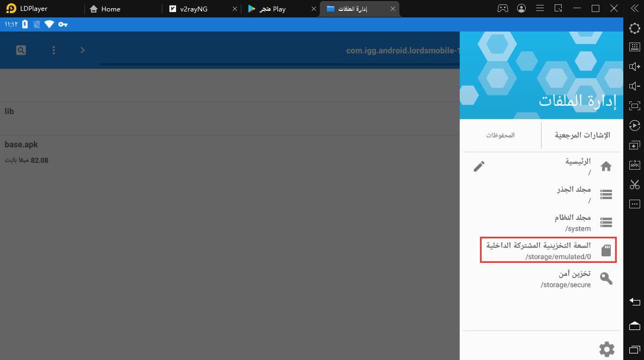Open recent apps overview icon
This screenshot has width=644, height=360.
635,350
